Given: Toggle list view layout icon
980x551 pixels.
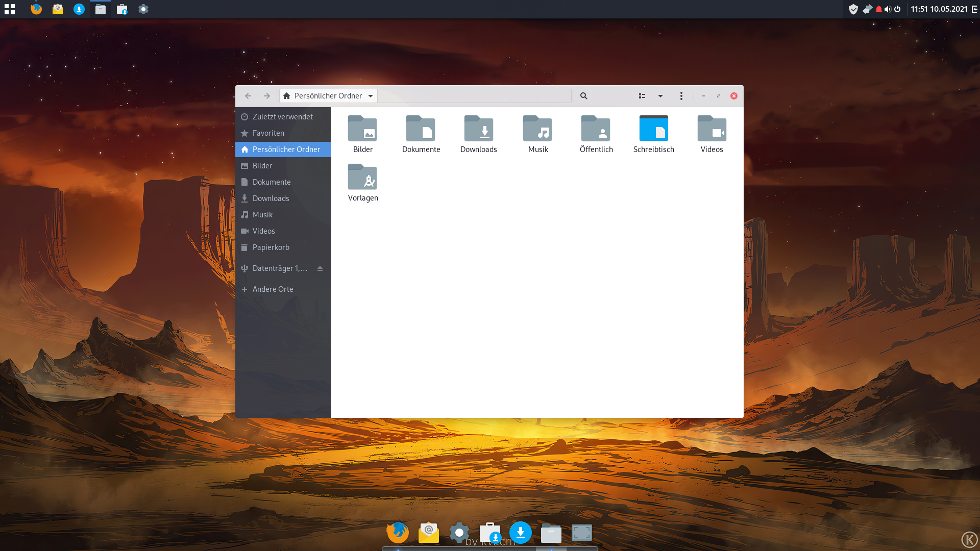Looking at the screenshot, I should 642,96.
